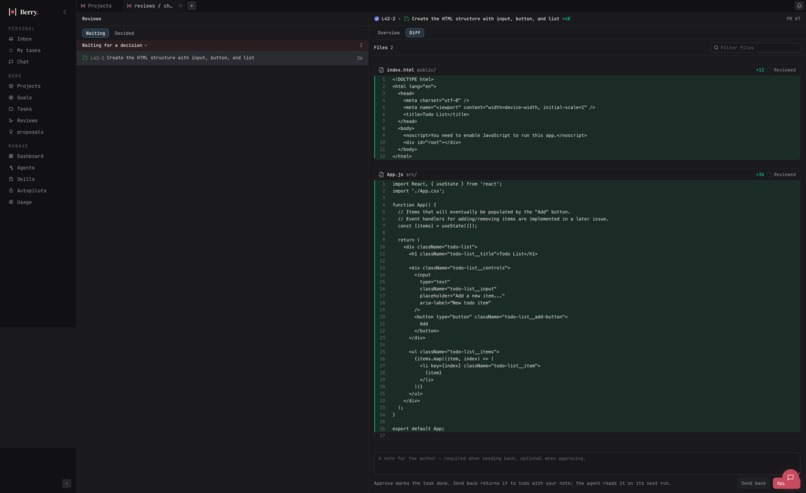Click the 'import './App.css';' line
This screenshot has width=806, height=493.
(418, 191)
